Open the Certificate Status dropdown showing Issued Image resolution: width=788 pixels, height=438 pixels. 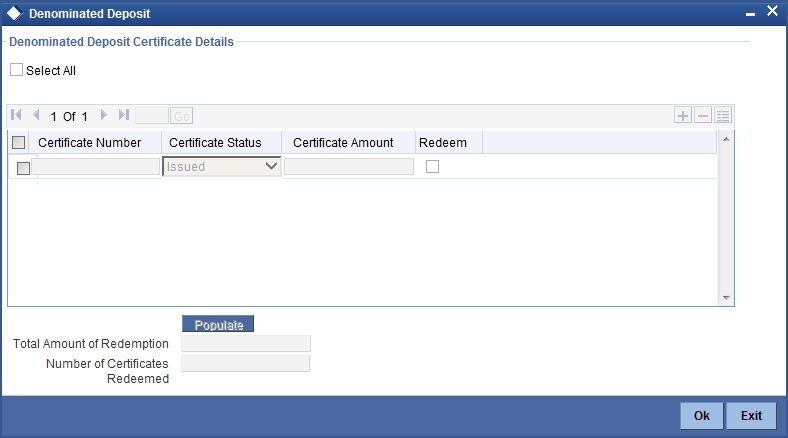tap(222, 166)
